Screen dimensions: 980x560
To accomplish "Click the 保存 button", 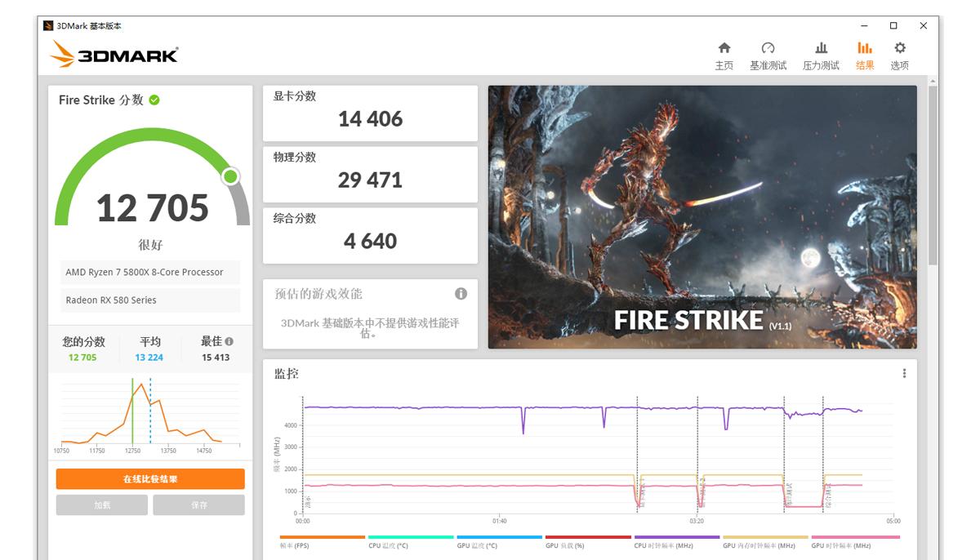I will click(199, 505).
